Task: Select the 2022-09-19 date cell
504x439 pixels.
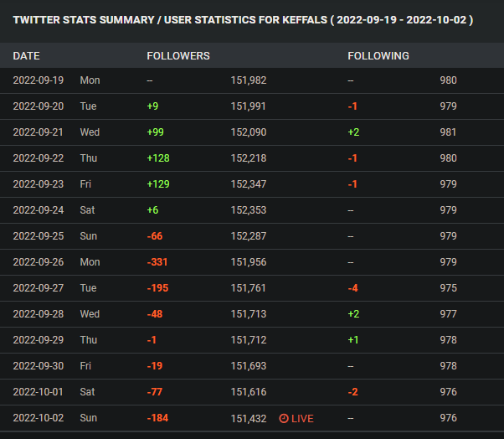Action: click(x=39, y=80)
